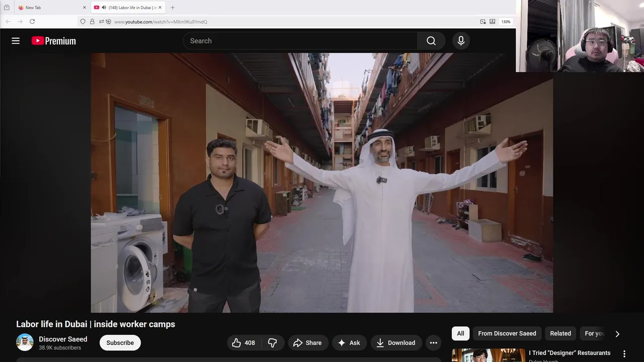Select the For you filter chip
644x362 pixels.
click(594, 333)
